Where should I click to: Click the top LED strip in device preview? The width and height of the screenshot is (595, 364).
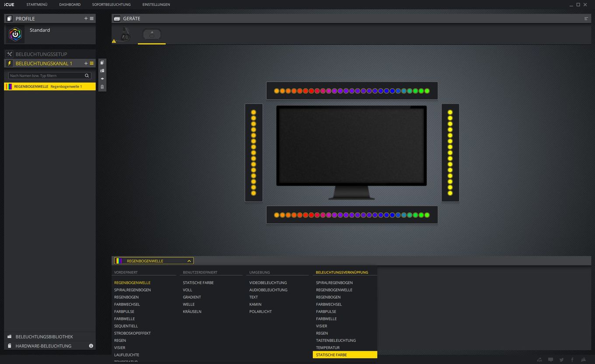pos(352,91)
